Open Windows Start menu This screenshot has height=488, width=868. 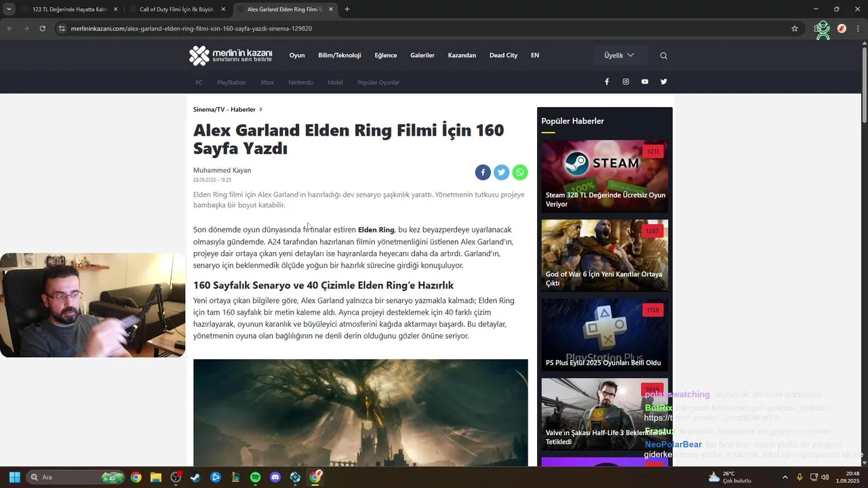coord(14,477)
